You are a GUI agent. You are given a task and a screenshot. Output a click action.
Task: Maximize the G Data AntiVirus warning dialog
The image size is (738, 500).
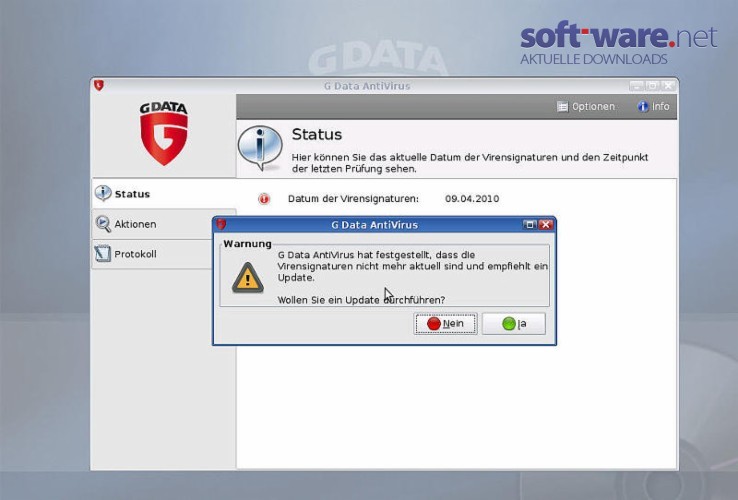click(x=530, y=225)
